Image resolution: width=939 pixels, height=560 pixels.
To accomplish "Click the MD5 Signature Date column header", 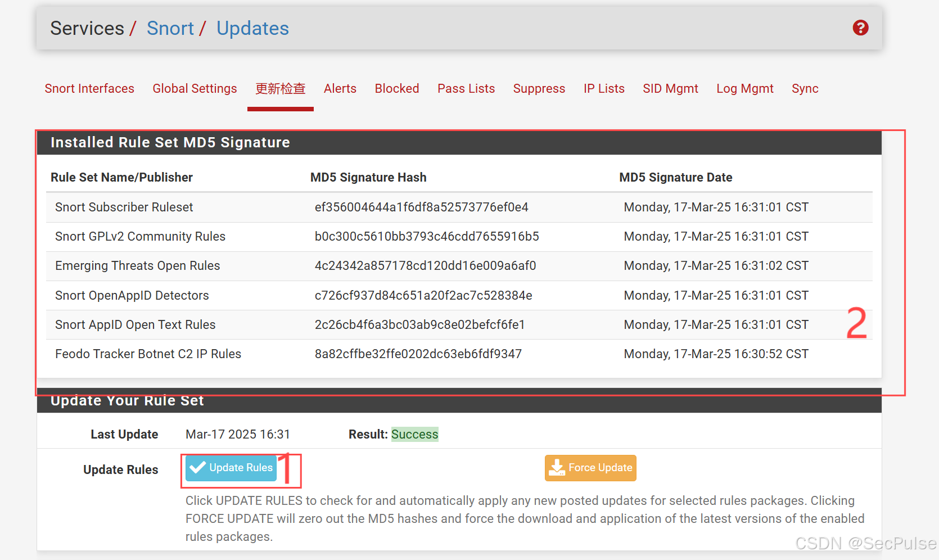I will pyautogui.click(x=675, y=178).
